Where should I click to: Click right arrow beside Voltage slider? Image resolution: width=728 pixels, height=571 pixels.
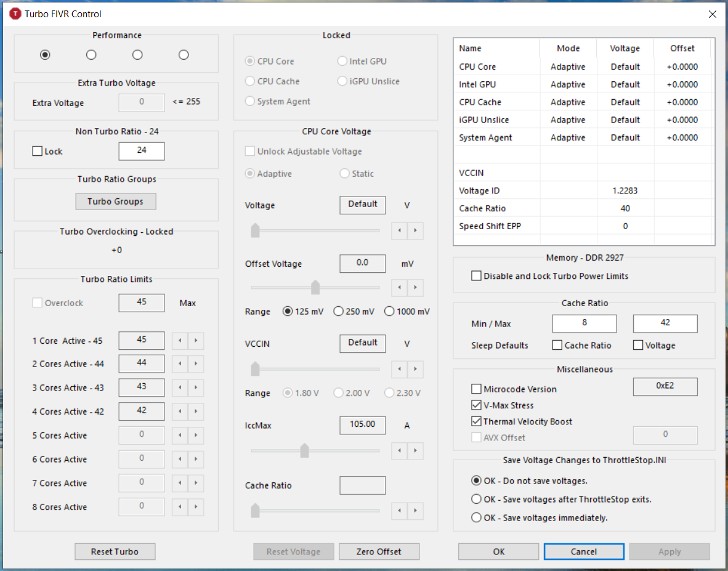click(x=416, y=231)
